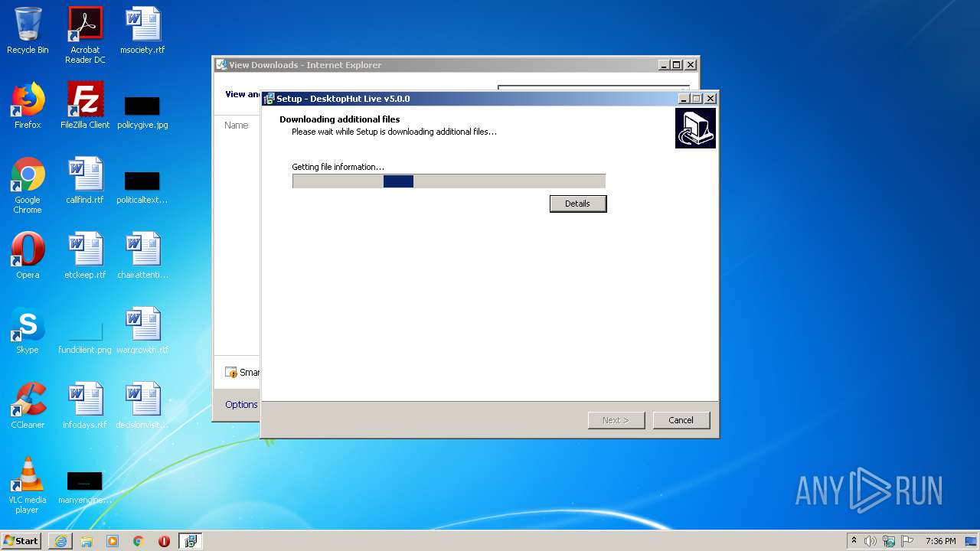Viewport: 980px width, 551px height.
Task: Select callfind.rtf document icon
Action: click(x=85, y=181)
